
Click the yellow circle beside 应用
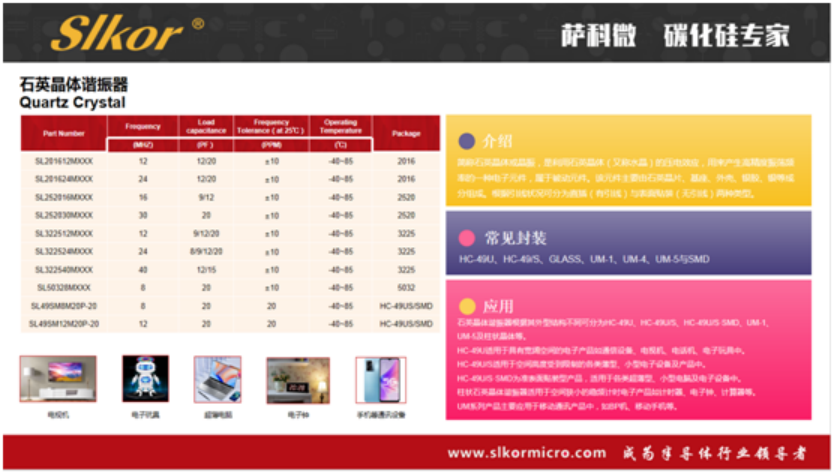(x=466, y=306)
